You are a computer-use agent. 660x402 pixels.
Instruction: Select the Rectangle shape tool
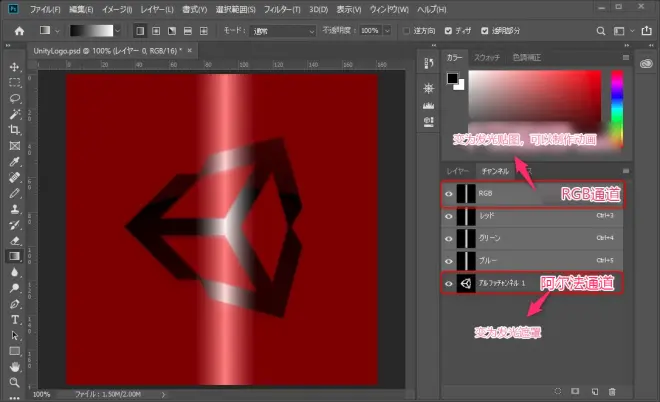15,351
